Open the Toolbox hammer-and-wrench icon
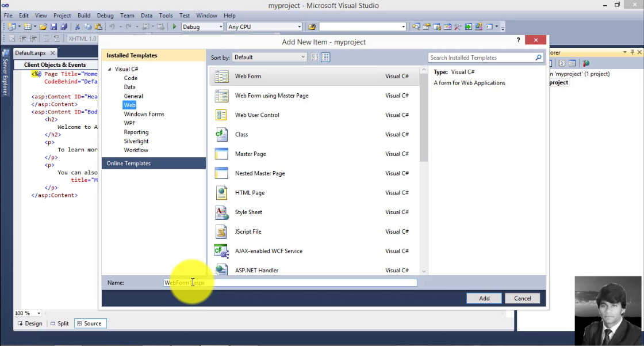Viewport: 644px width, 346px height. point(458,26)
